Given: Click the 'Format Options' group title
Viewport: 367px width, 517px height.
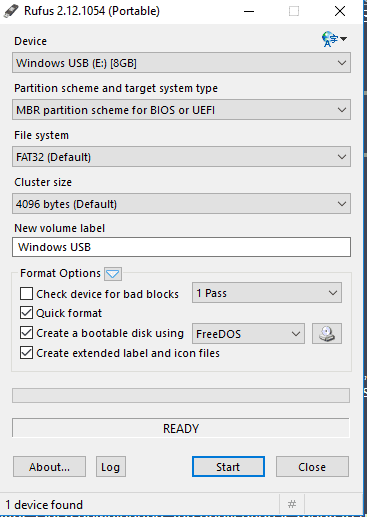Looking at the screenshot, I should (60, 273).
